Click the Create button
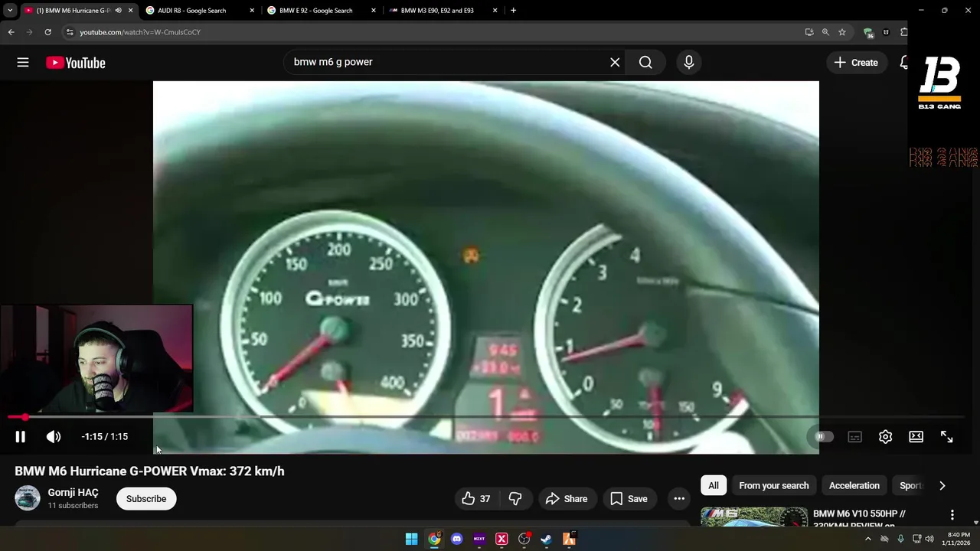The height and width of the screenshot is (551, 980). click(856, 63)
